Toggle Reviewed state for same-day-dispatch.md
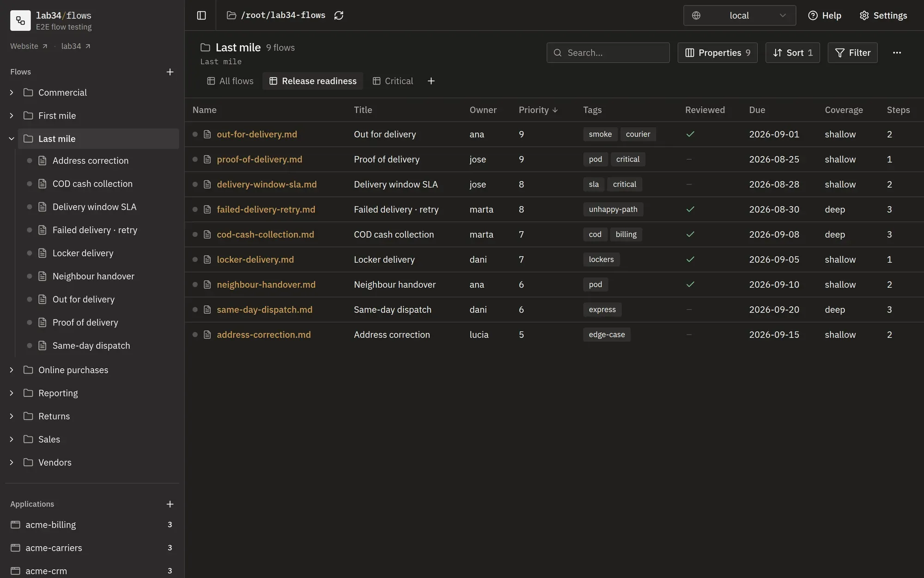The width and height of the screenshot is (924, 578). [x=689, y=309]
